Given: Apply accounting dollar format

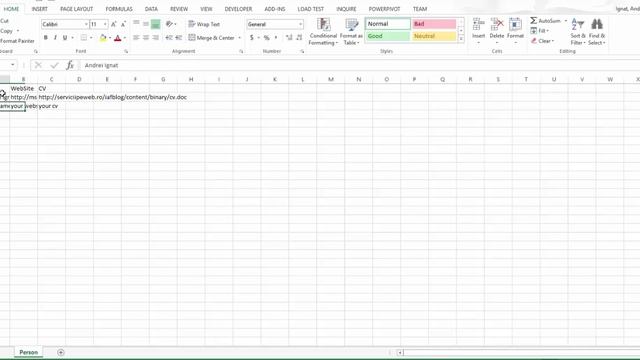Looking at the screenshot, I should (251, 38).
